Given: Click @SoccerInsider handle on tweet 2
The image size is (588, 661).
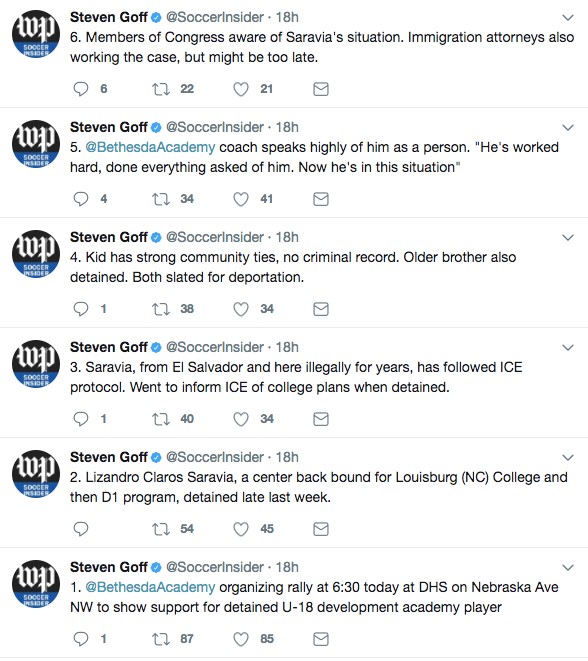Looking at the screenshot, I should click(x=215, y=457).
